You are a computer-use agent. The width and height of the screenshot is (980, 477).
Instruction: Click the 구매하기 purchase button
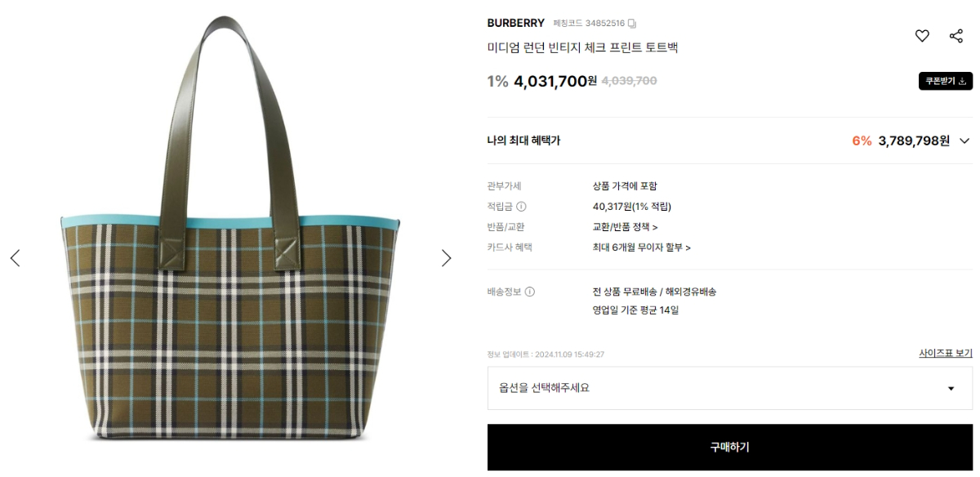tap(730, 447)
